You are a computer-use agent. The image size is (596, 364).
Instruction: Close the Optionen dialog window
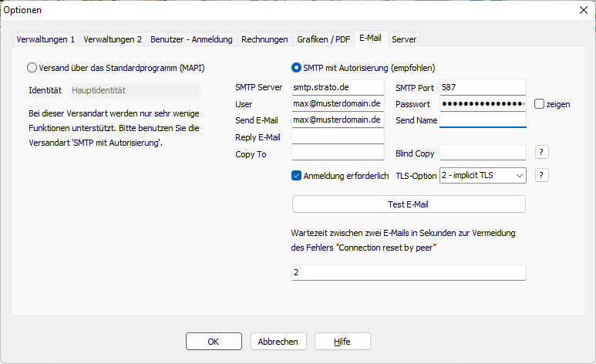(x=582, y=10)
